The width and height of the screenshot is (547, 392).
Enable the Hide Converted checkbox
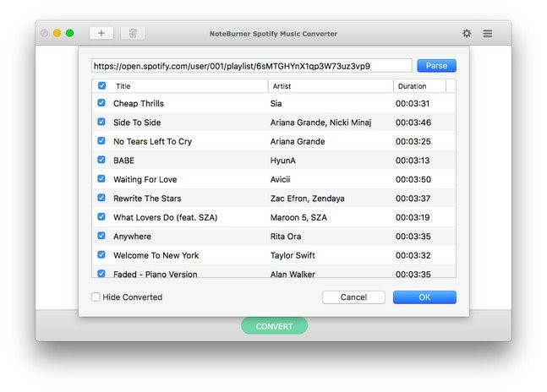(96, 297)
